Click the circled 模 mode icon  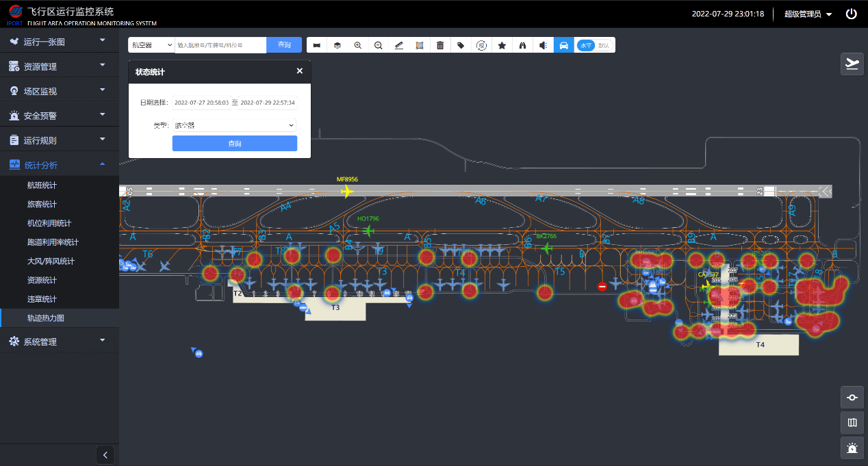coord(481,45)
